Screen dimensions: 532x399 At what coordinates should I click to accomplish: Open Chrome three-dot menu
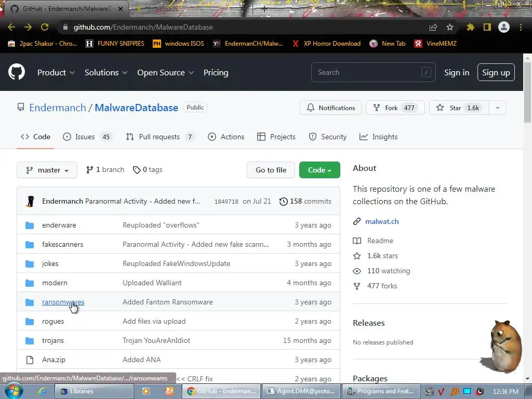coord(521,27)
